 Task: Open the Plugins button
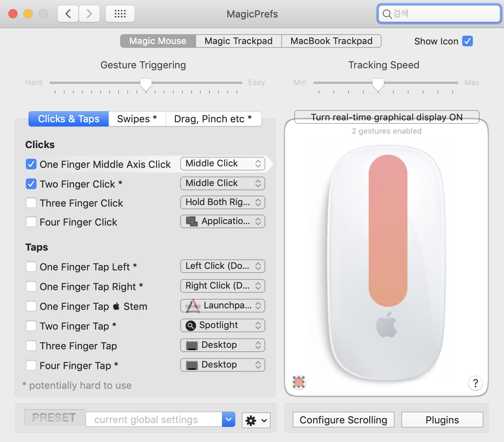pyautogui.click(x=442, y=420)
